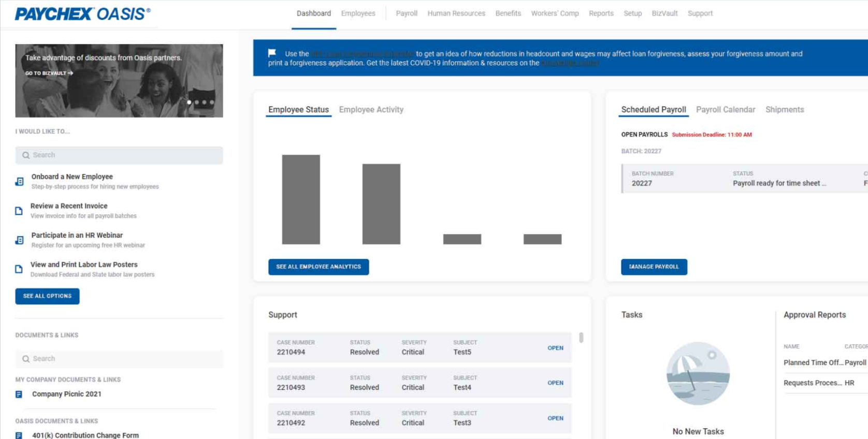Select the Shipments tab

pos(784,110)
